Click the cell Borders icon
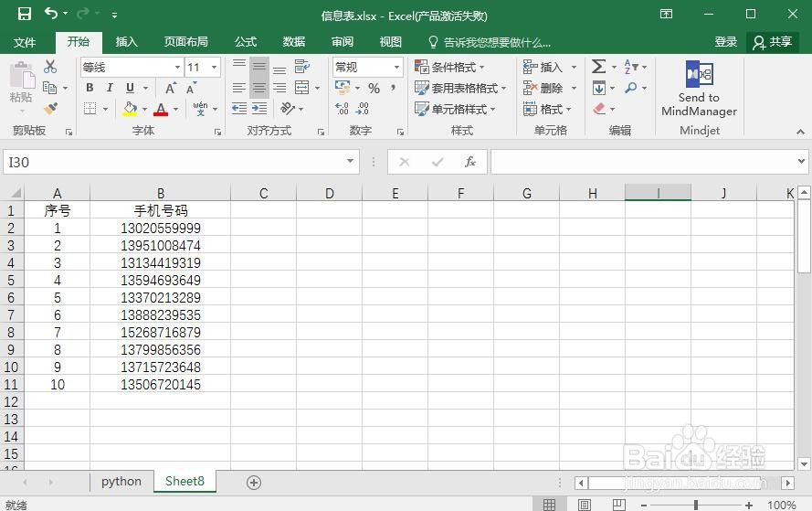The width and height of the screenshot is (812, 511). [90, 109]
